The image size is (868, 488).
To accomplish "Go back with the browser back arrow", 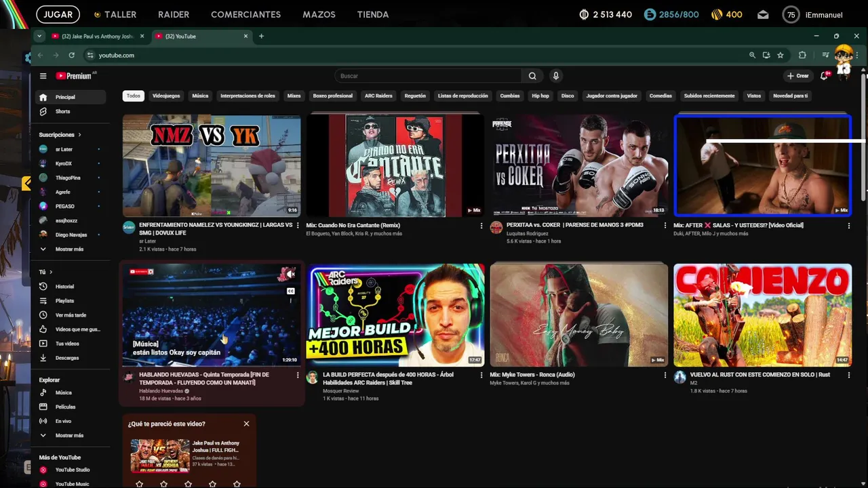I will 40,55.
